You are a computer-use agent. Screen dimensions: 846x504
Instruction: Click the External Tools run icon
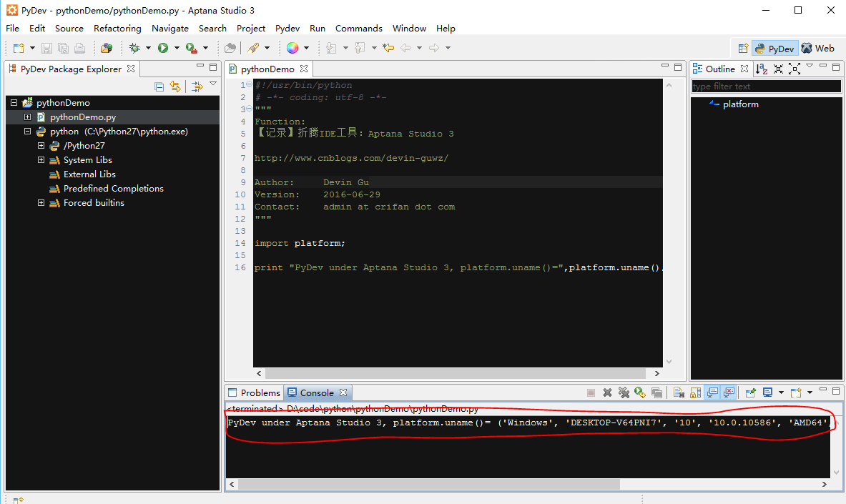point(192,48)
